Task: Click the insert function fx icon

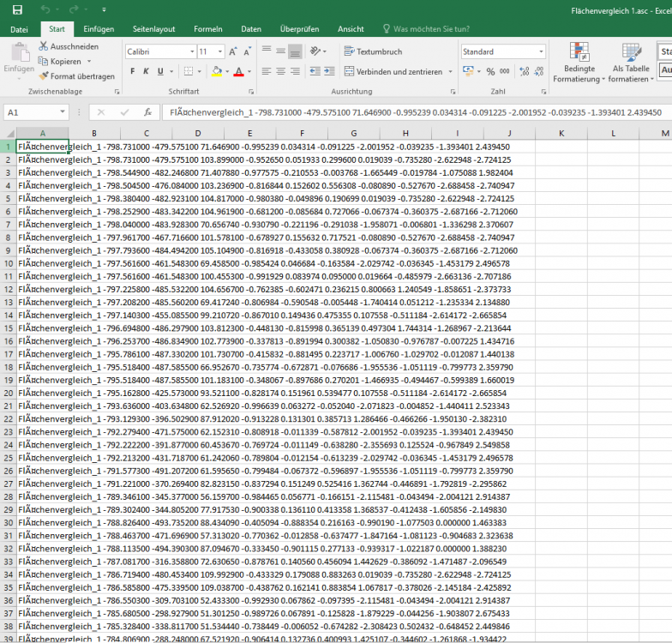Action: click(x=147, y=112)
